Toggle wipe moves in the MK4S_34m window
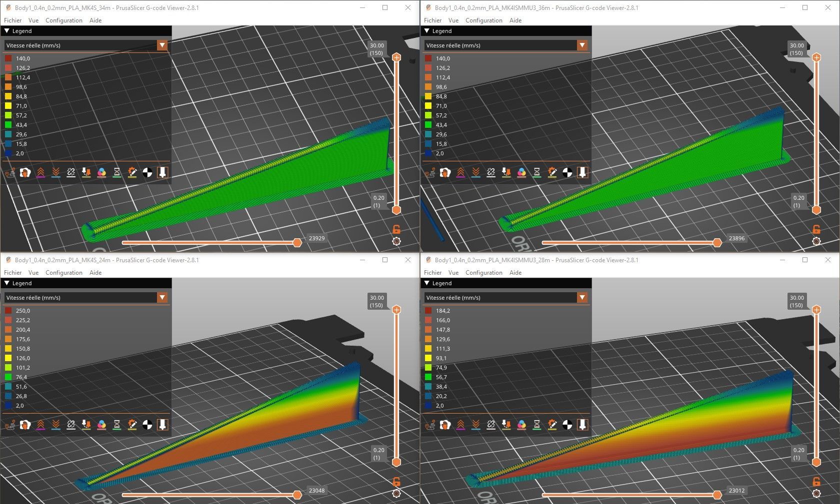 25,173
